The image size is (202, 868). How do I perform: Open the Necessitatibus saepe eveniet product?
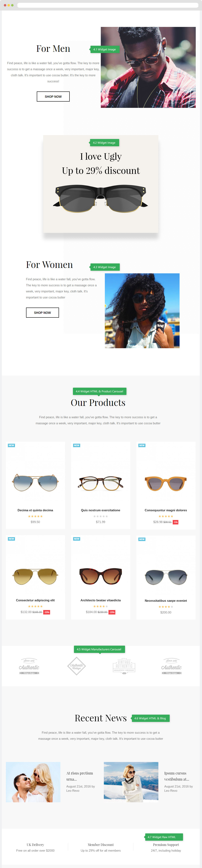(x=166, y=601)
